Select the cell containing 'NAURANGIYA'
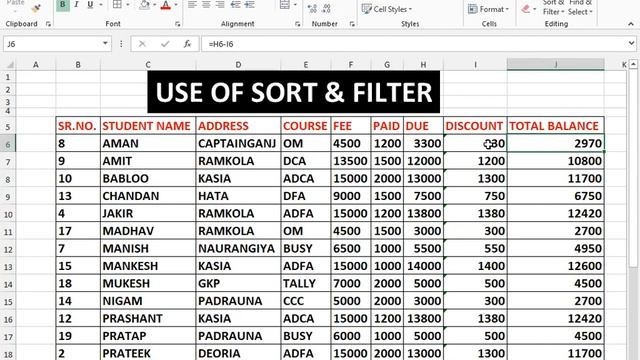Viewport: 640px width, 360px height. (x=238, y=248)
